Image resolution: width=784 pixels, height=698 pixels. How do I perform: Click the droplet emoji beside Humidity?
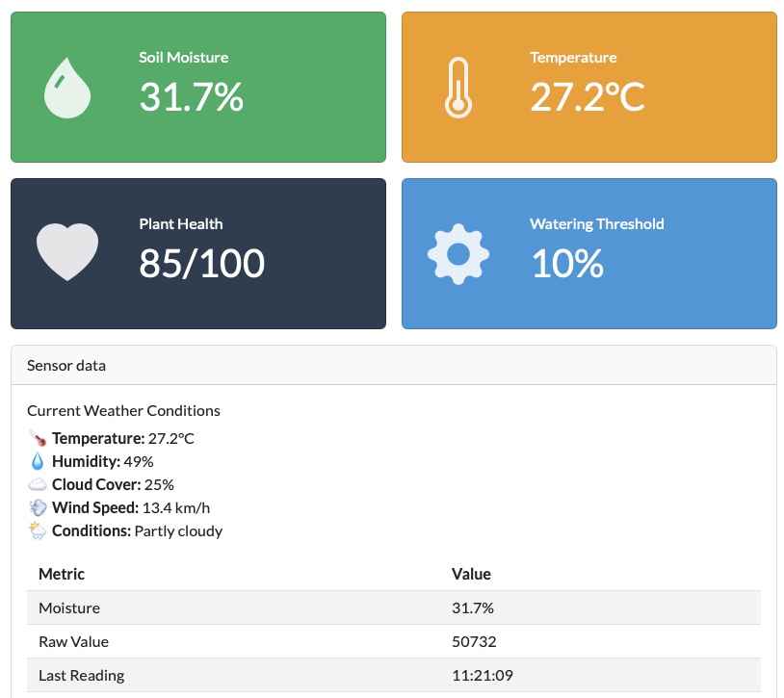point(38,462)
